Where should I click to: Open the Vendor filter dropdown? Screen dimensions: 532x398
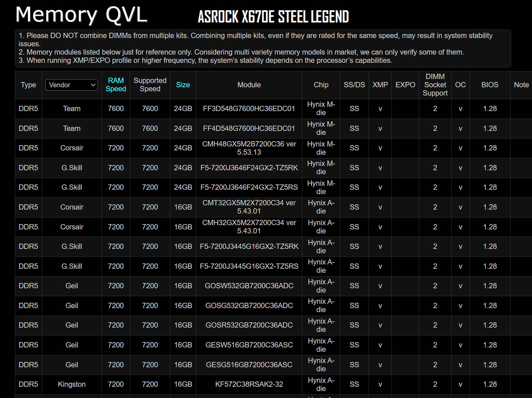point(71,85)
